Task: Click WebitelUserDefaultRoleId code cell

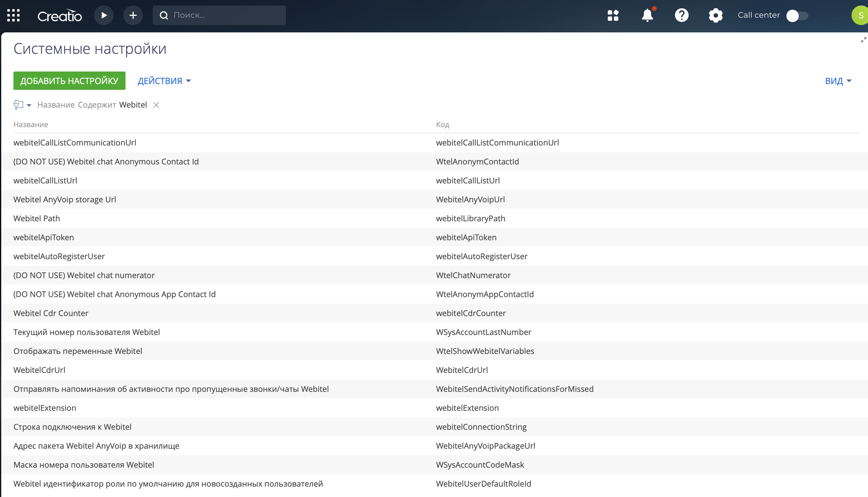Action: click(483, 484)
